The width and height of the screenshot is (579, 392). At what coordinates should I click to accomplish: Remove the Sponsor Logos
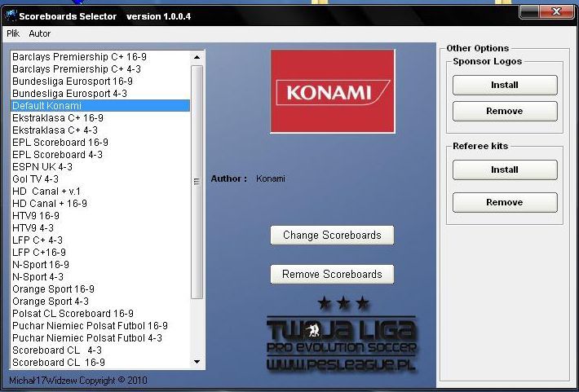[x=505, y=111]
